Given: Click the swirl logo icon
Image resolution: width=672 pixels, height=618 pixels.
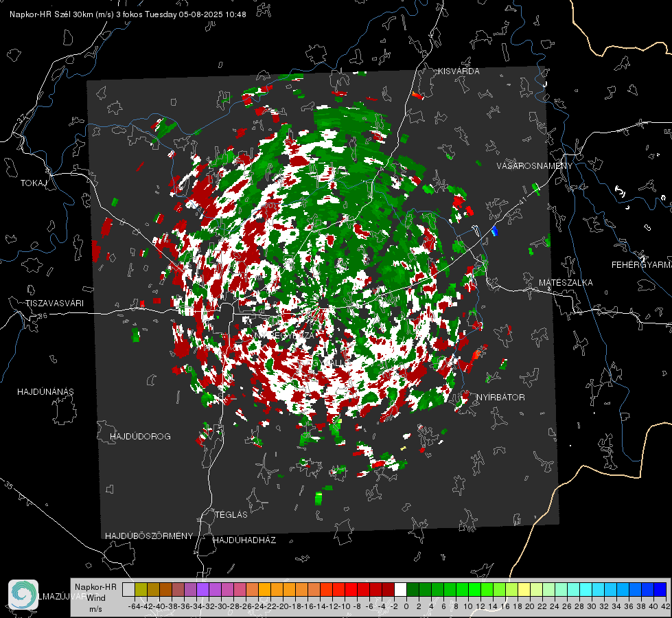Looking at the screenshot, I should [x=23, y=595].
